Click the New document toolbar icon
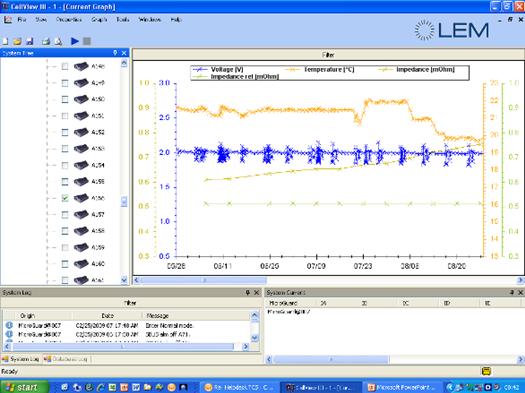The width and height of the screenshot is (525, 393). tap(5, 41)
